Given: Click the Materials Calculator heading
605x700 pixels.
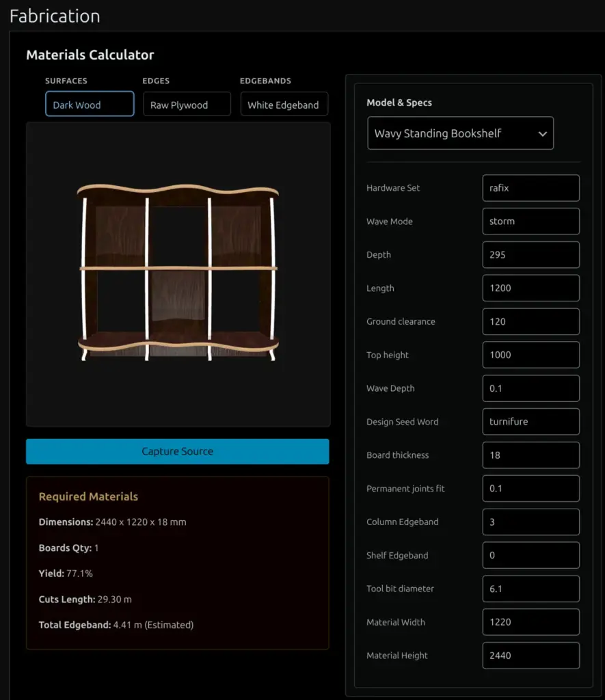Looking at the screenshot, I should point(90,55).
